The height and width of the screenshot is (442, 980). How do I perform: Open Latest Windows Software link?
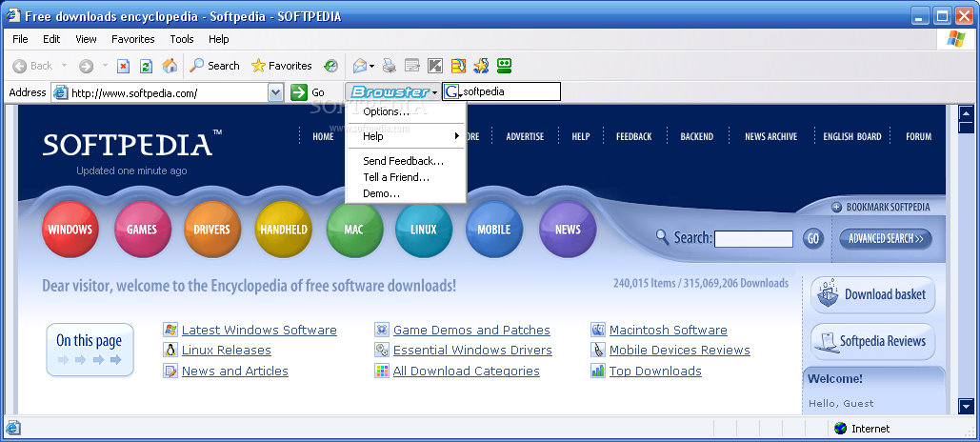click(x=259, y=331)
